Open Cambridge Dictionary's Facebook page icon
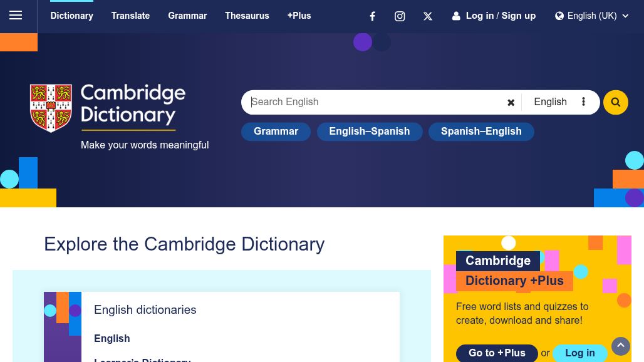The width and height of the screenshot is (644, 362). 372,16
